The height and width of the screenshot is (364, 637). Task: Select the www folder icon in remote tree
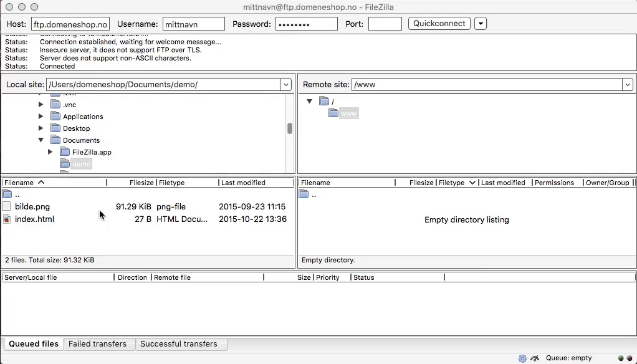333,113
